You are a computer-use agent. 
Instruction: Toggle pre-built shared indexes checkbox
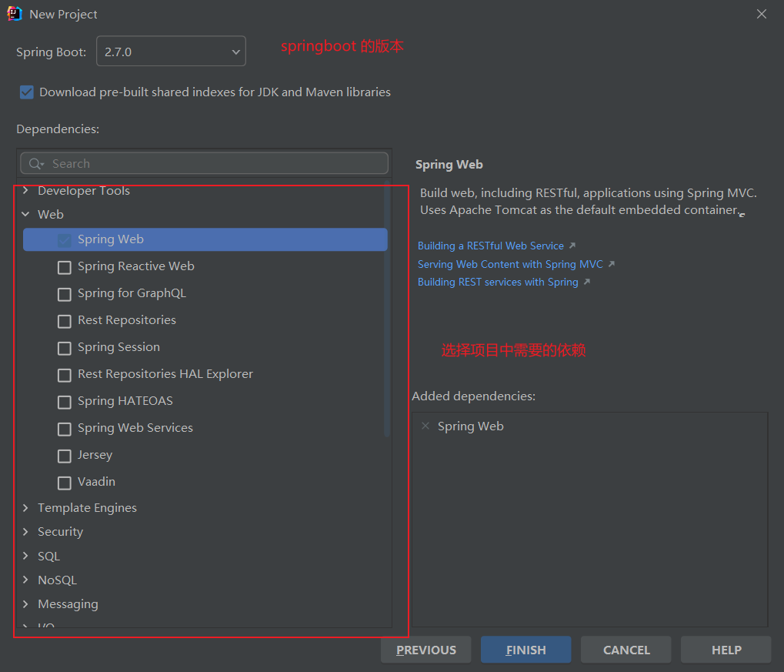27,92
